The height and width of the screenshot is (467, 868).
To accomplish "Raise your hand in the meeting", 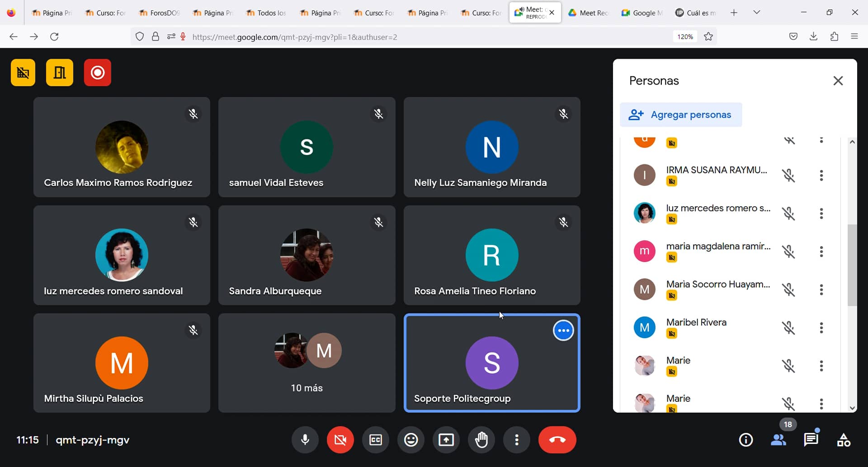I will click(x=481, y=439).
